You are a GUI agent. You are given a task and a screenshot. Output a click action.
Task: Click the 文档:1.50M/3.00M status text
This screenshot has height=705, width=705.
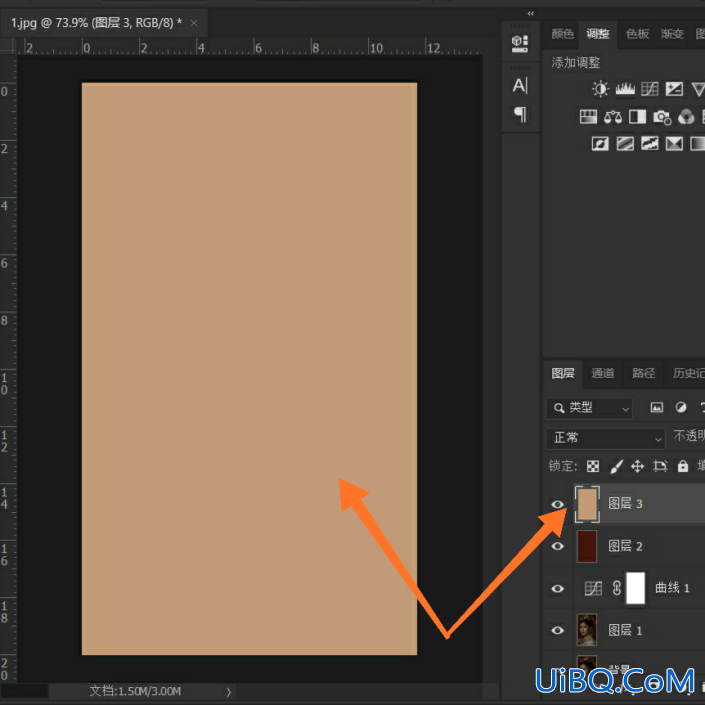135,691
